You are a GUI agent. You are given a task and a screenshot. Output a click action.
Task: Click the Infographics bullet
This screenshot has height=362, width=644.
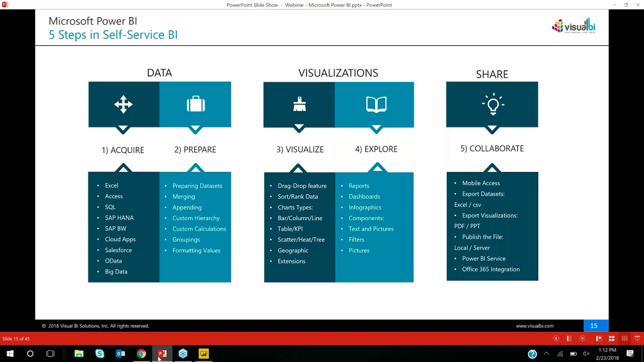click(365, 208)
